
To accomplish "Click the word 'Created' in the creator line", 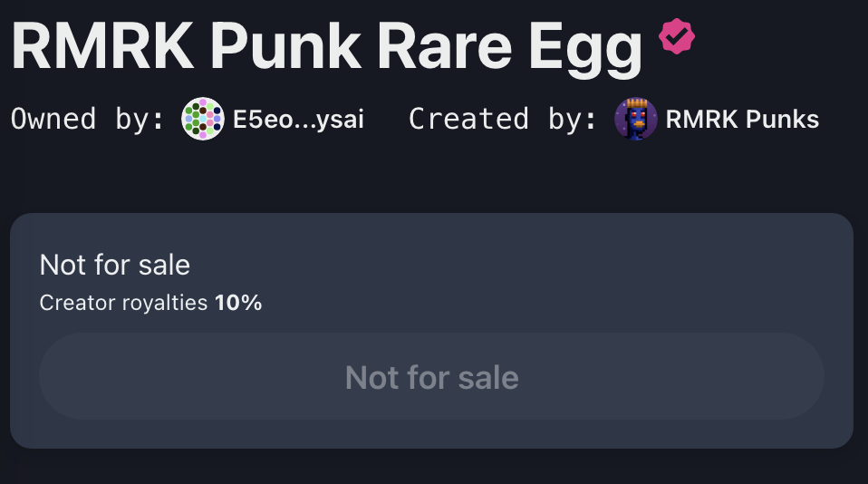I will (468, 120).
